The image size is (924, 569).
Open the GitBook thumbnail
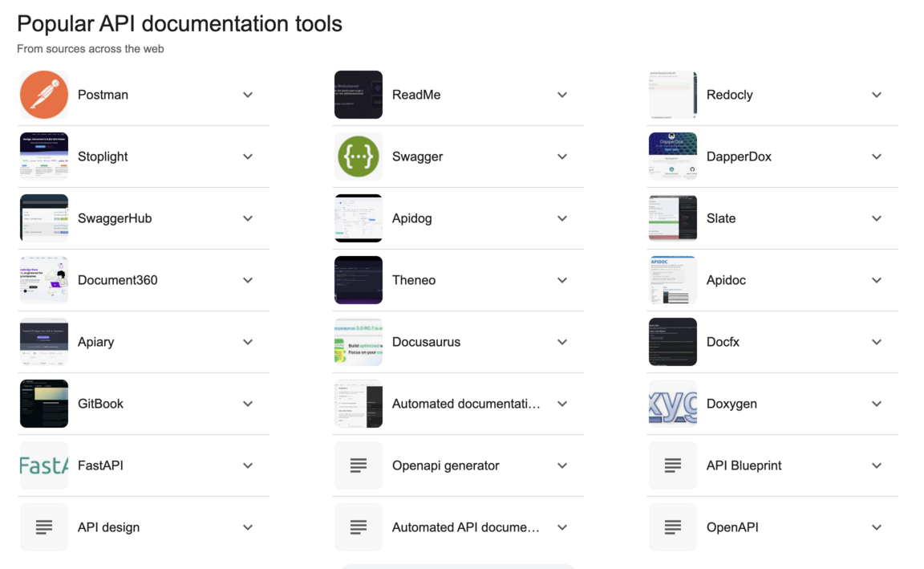click(x=44, y=404)
